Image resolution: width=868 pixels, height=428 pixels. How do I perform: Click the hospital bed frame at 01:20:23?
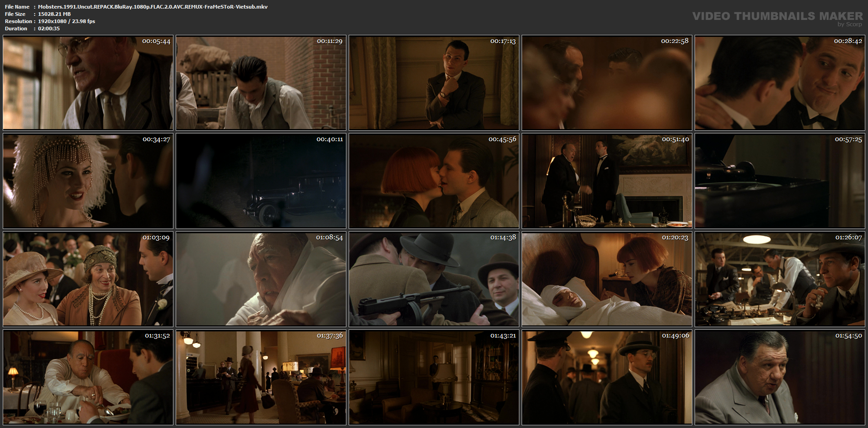click(x=607, y=279)
